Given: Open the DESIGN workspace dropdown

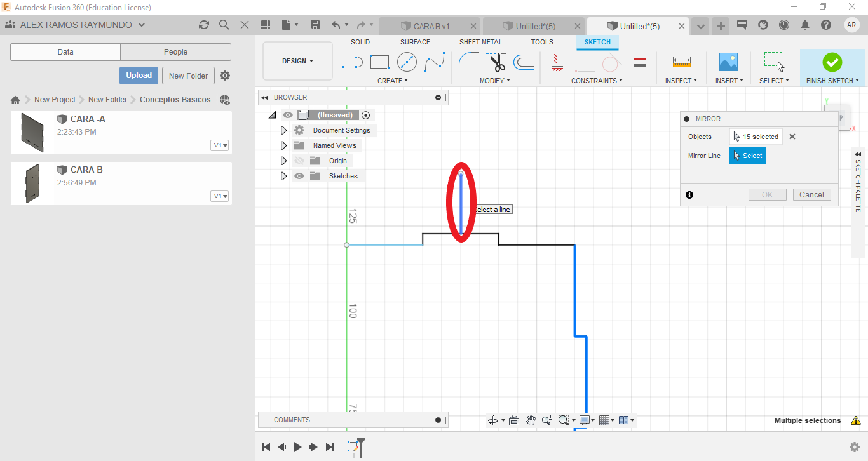Looking at the screenshot, I should [x=298, y=61].
